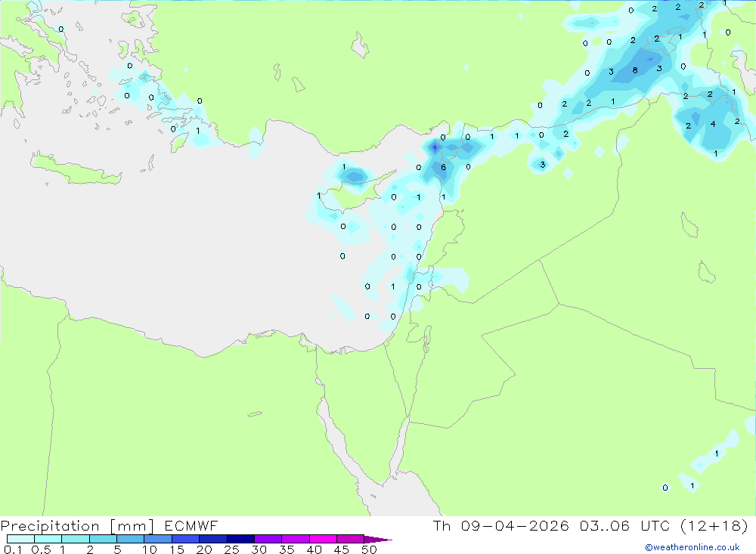Click the 'ECMWF' model label
Screen dimensions: 756x554
(191, 525)
